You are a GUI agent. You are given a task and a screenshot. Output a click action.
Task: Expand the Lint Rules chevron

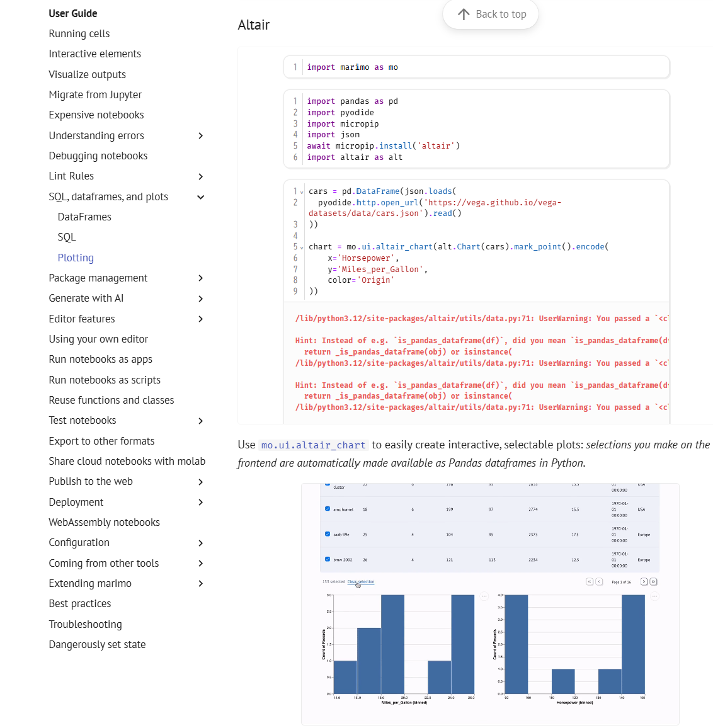click(x=201, y=176)
